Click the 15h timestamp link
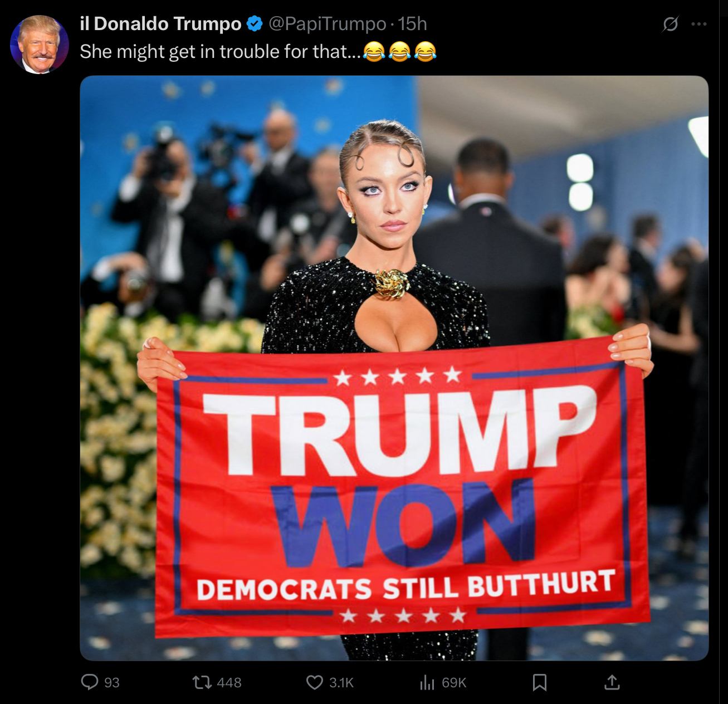The image size is (728, 704). (x=412, y=24)
